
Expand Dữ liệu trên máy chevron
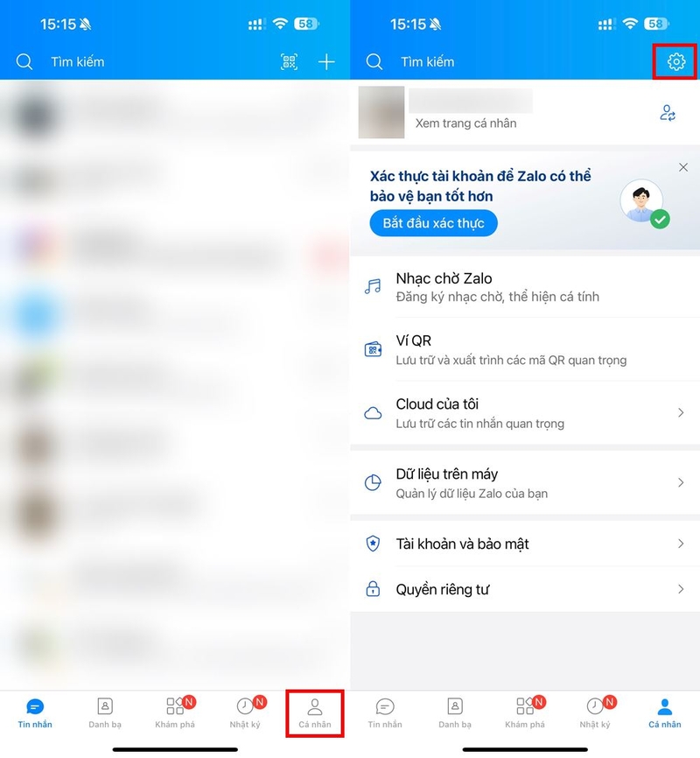click(681, 482)
